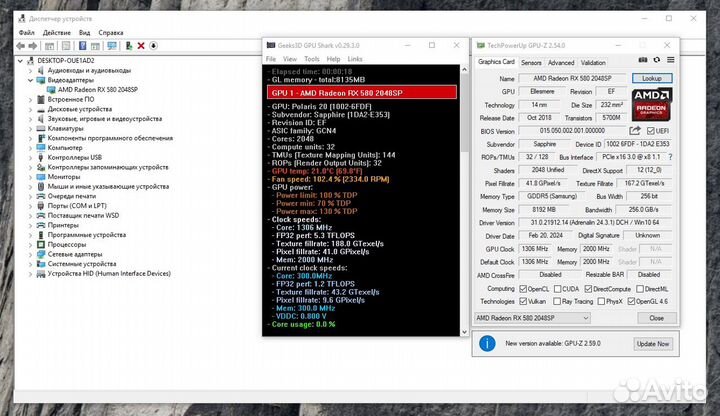Toggle the UEFI checkbox
720x416 pixels.
tap(649, 131)
